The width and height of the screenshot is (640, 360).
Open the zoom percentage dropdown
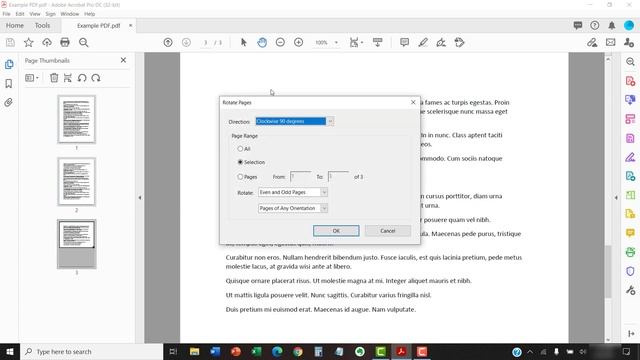point(336,42)
